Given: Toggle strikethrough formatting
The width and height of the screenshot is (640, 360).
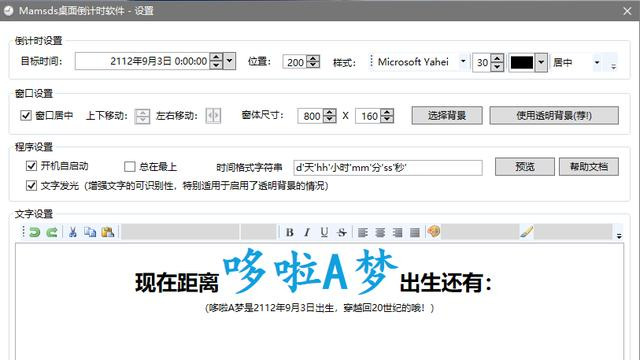Looking at the screenshot, I should point(342,232).
